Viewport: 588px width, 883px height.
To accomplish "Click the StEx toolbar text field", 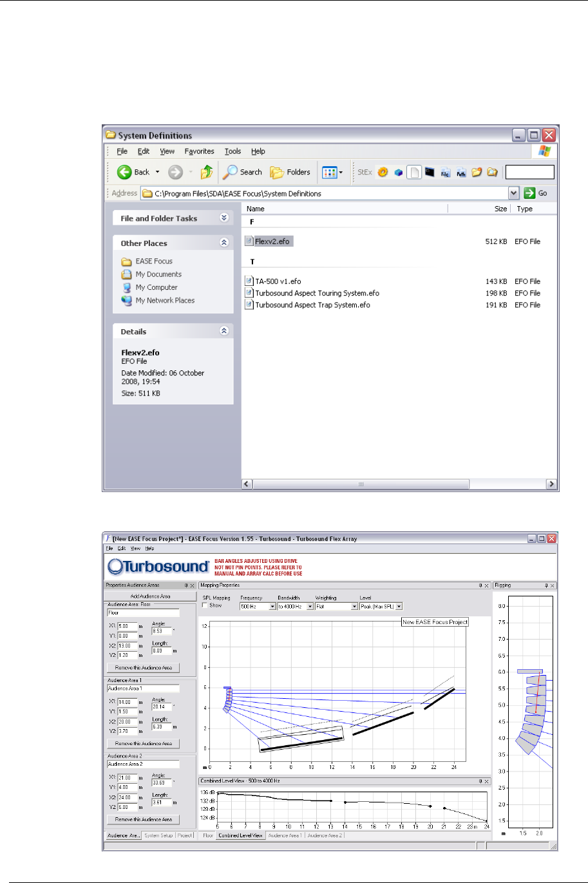I will pyautogui.click(x=529, y=172).
